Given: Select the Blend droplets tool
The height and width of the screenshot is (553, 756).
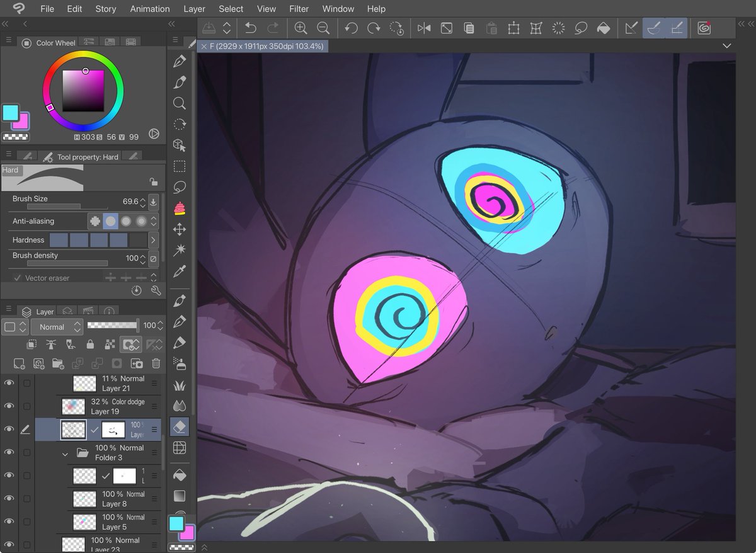Looking at the screenshot, I should 180,406.
